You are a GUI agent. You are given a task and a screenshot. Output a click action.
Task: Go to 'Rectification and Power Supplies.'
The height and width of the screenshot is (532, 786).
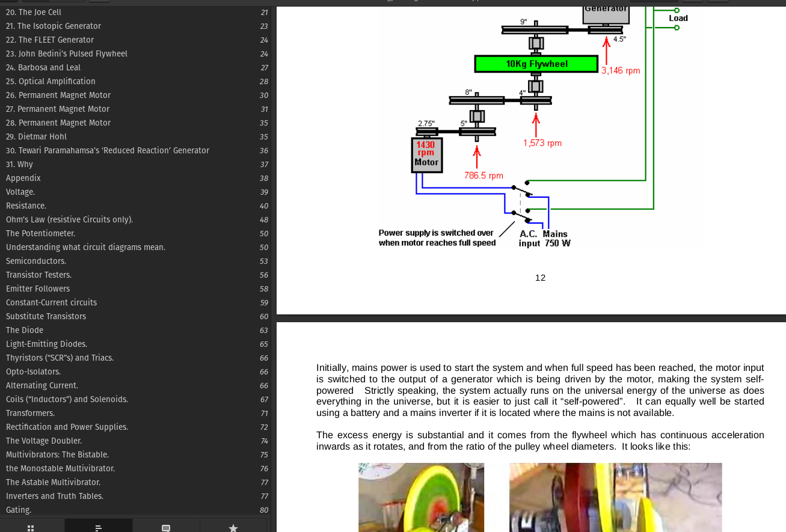click(67, 427)
